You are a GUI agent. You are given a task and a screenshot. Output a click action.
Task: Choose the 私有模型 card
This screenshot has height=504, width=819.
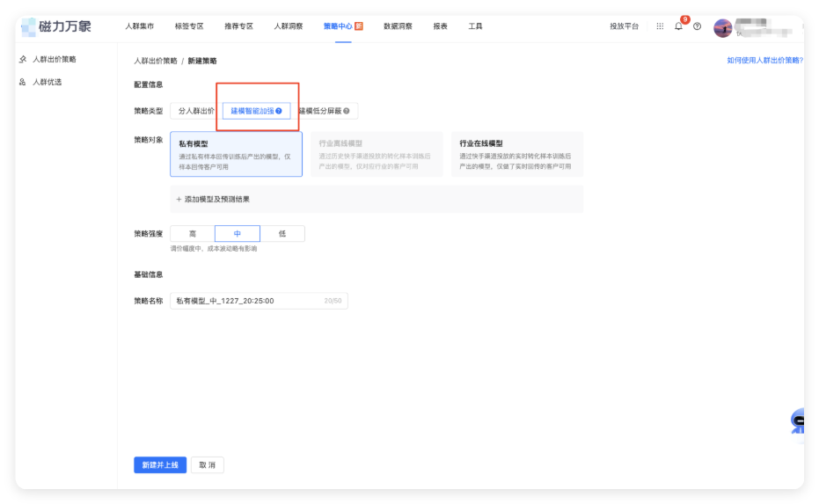click(236, 154)
